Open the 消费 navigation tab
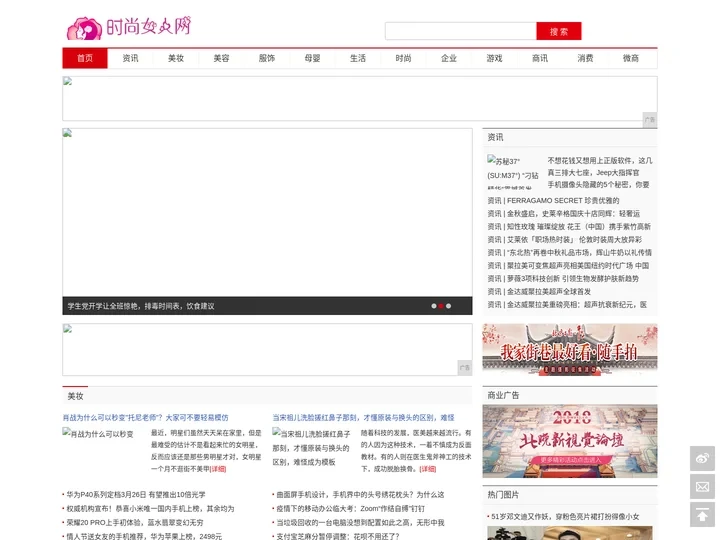Screen dimensions: 720x540 585,58
